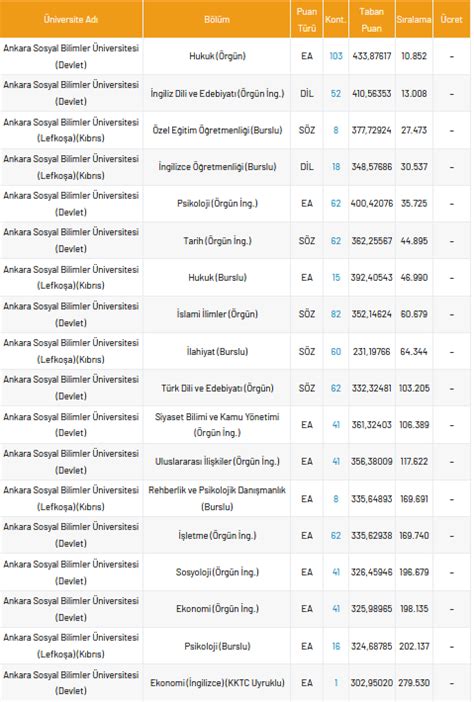The height and width of the screenshot is (702, 474).
Task: Select Uluslararası İlişkiler (Örgün İng.) program
Action: [x=217, y=461]
